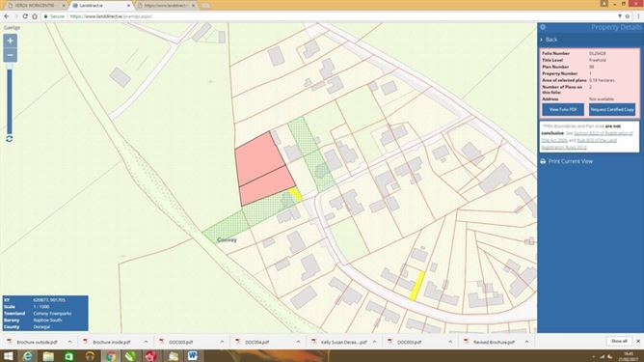The height and width of the screenshot is (362, 644).
Task: Click the Convoy place label on map
Action: (227, 239)
